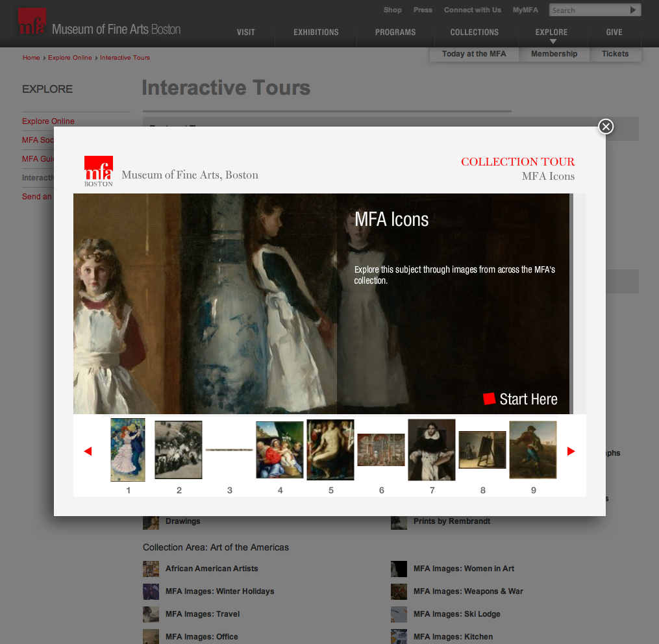Click the MFA logo in the header
The image size is (659, 644).
[32, 21]
